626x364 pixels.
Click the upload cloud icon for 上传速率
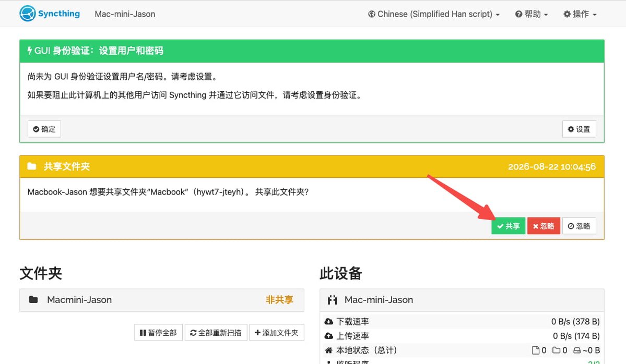pos(328,336)
